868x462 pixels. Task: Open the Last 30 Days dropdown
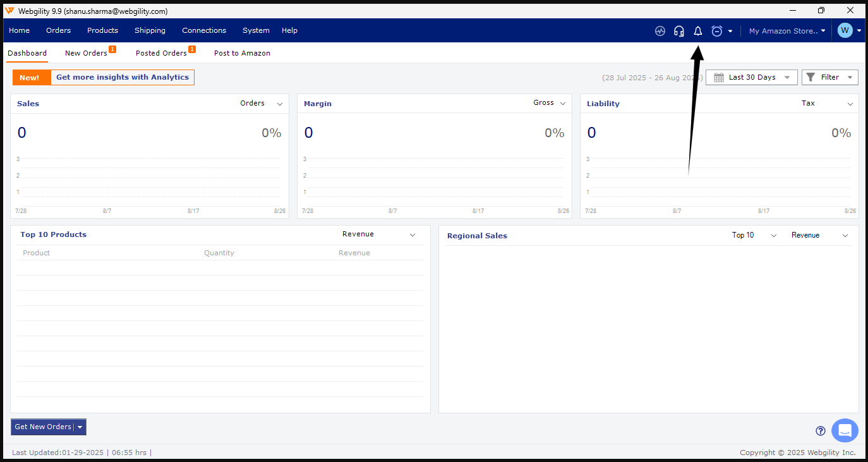pos(752,78)
